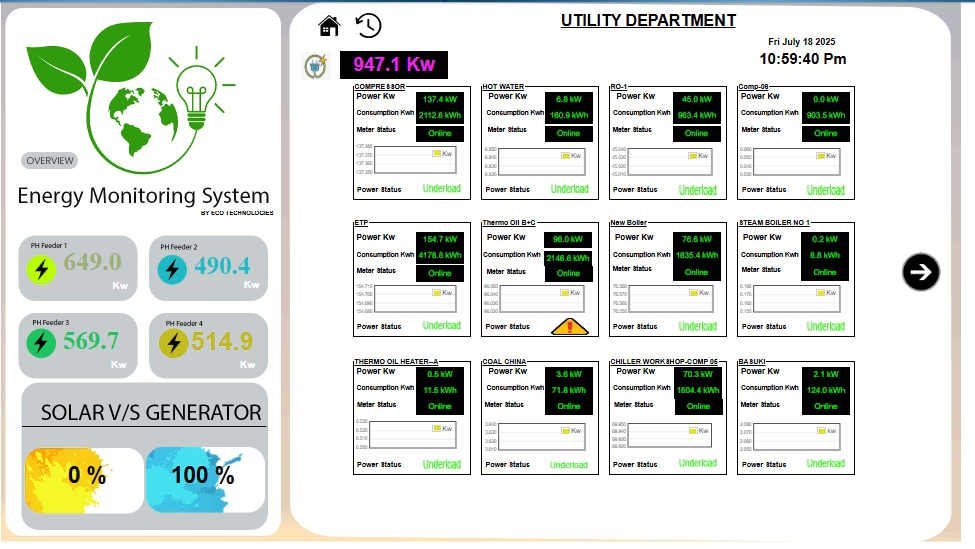
Task: Click PH Feeder 4 lightning bolt icon
Action: (x=174, y=343)
